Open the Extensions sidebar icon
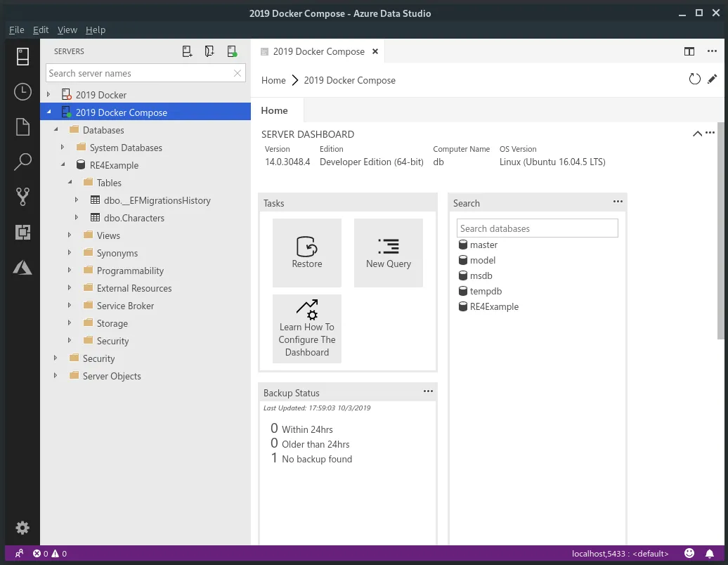 (x=22, y=232)
